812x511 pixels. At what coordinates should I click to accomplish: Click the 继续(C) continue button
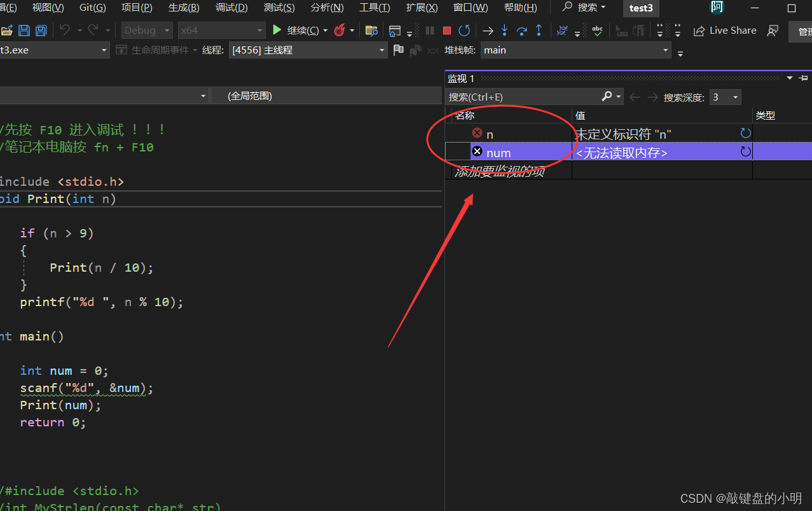click(x=296, y=31)
